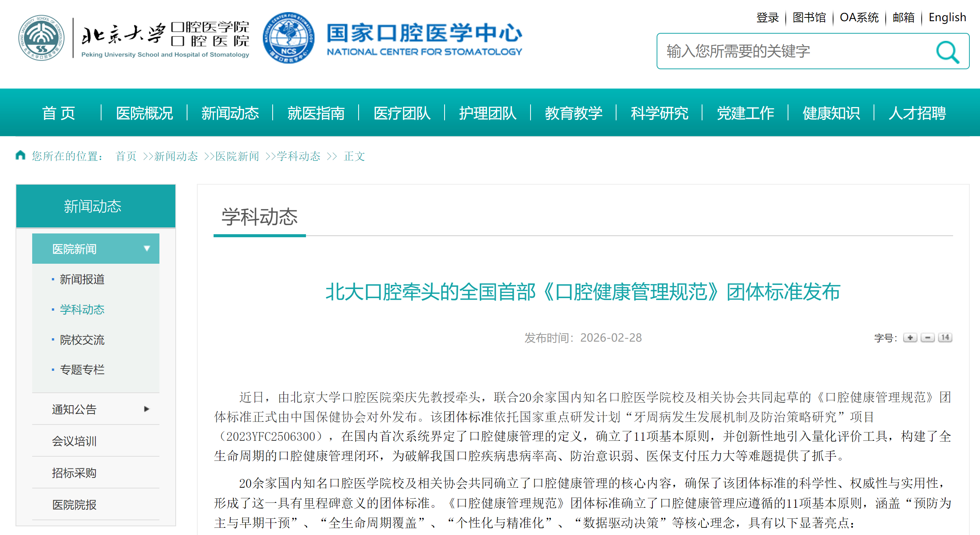Click the '14' default font size icon
980x535 pixels.
[x=945, y=337]
